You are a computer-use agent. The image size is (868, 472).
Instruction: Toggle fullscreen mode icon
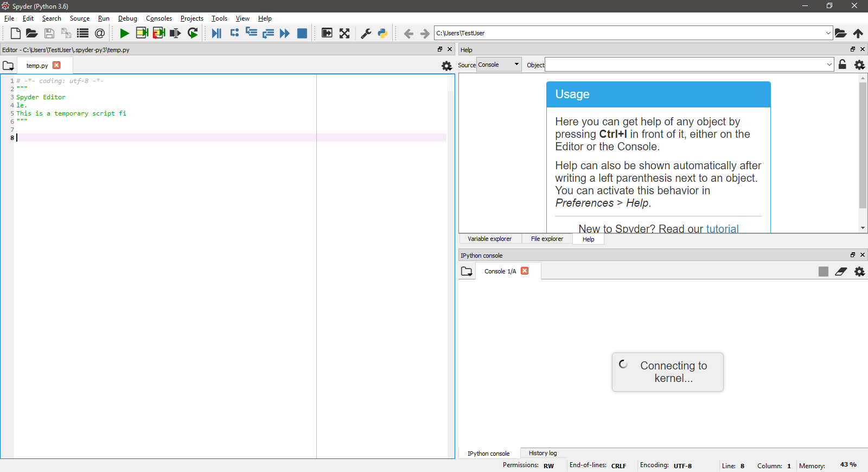click(x=344, y=33)
